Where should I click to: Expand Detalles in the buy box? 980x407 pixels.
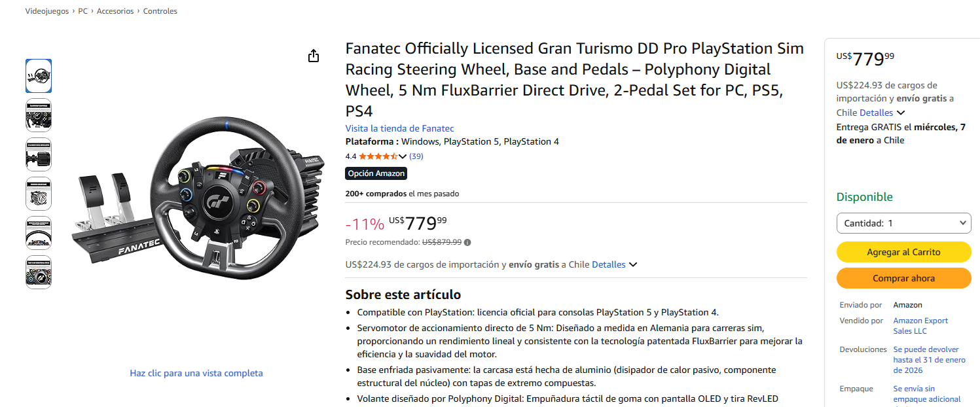coord(882,113)
